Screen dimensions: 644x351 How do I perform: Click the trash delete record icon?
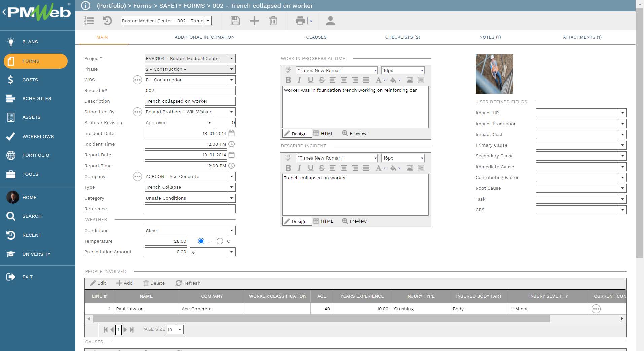273,21
